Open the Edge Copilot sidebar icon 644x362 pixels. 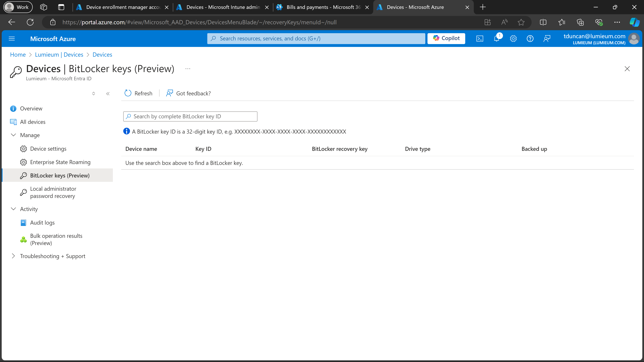(x=634, y=22)
